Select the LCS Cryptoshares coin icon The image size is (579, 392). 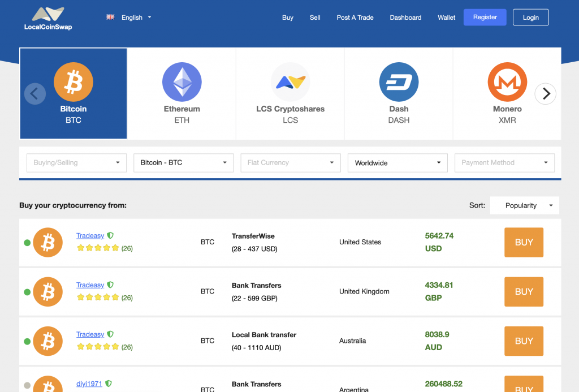(291, 82)
